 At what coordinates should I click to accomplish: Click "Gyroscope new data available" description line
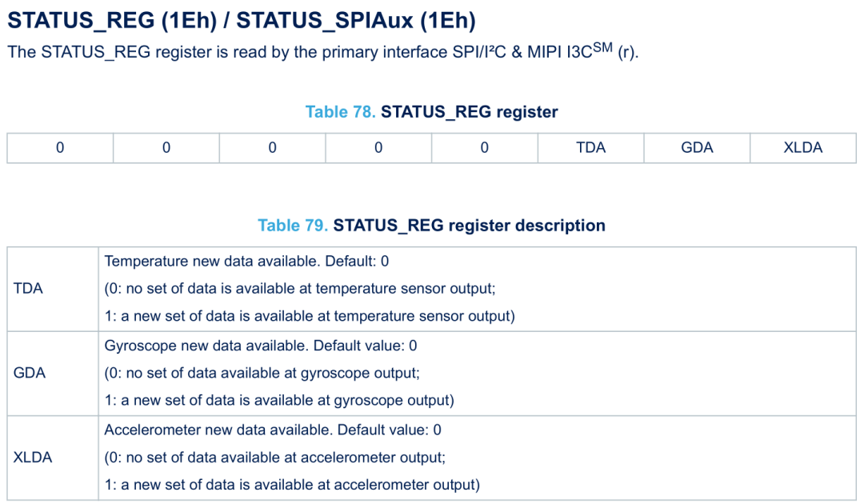(261, 346)
